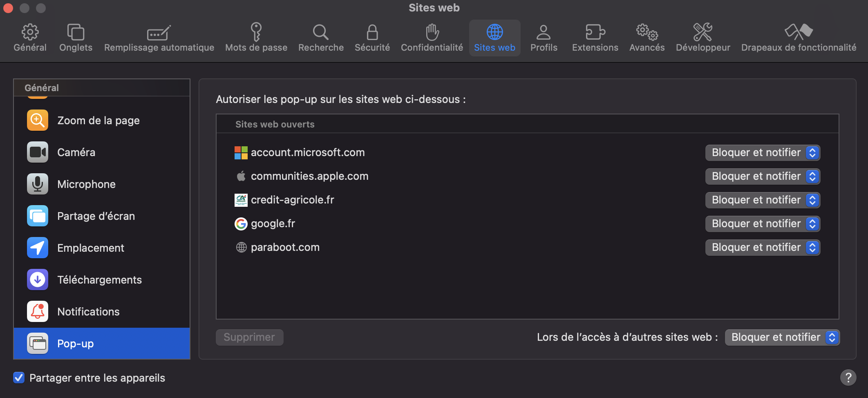Open pop-up dropdown for account.microsoft.com
The image size is (868, 398).
pyautogui.click(x=763, y=153)
